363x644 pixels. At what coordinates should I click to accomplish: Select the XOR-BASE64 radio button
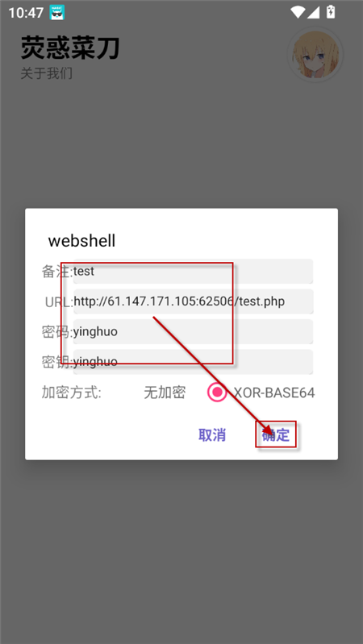click(217, 393)
